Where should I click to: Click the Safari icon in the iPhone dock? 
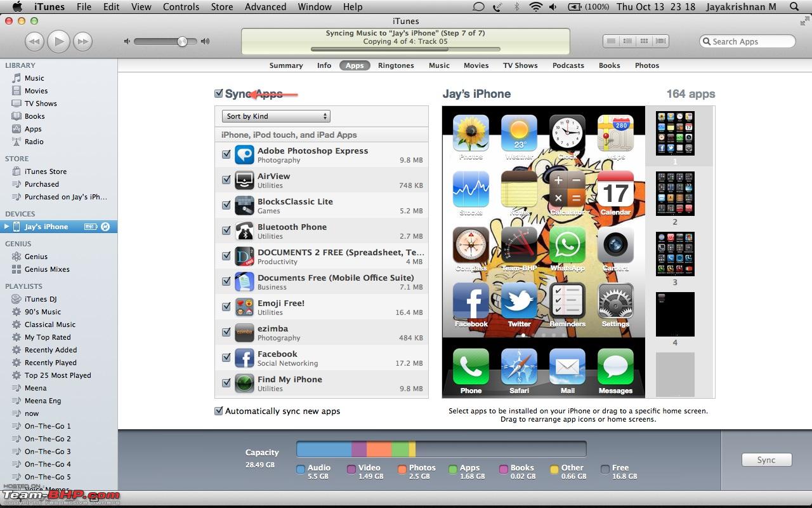[519, 367]
